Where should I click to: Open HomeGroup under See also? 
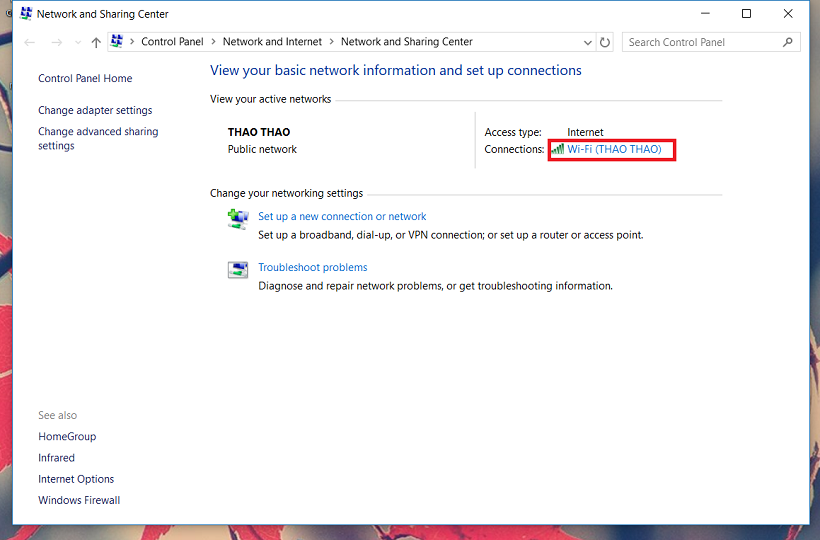coord(67,436)
